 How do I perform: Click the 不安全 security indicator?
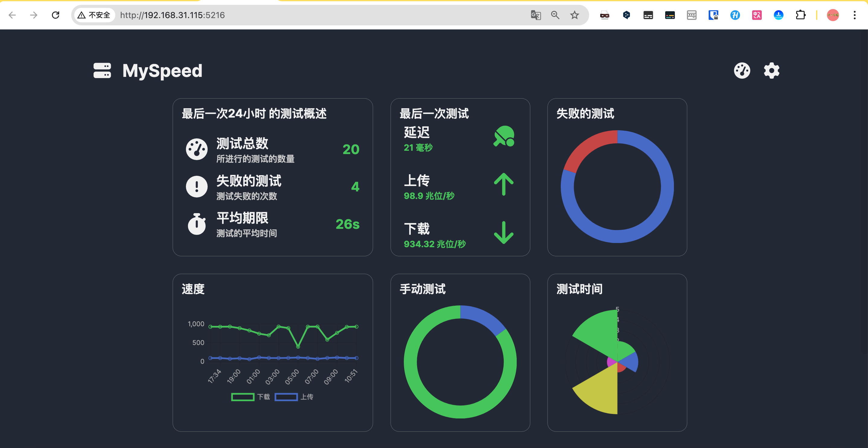(x=95, y=15)
